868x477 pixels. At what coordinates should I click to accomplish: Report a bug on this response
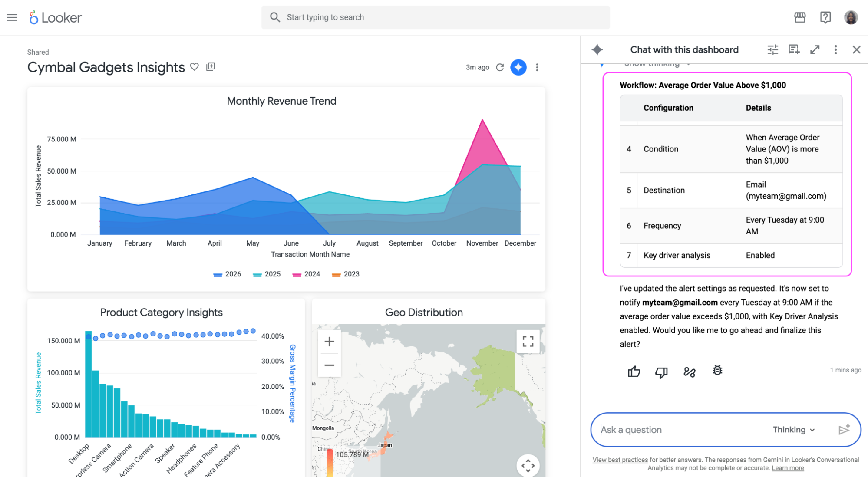point(717,370)
